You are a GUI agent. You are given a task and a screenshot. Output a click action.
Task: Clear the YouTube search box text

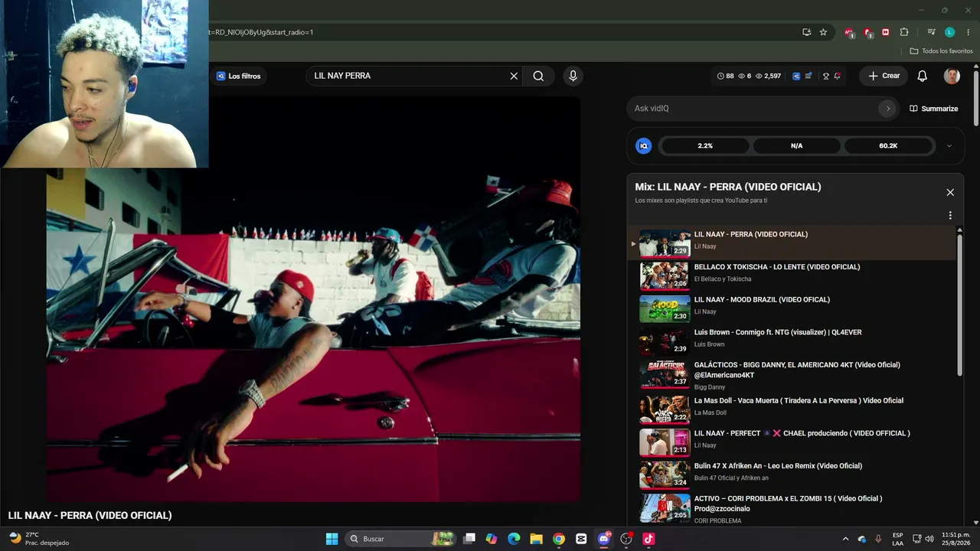[514, 76]
